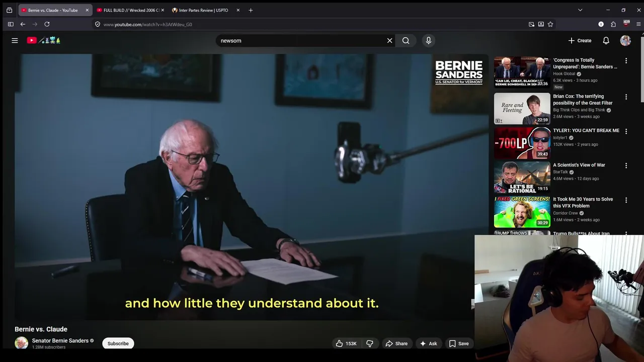Image resolution: width=644 pixels, height=362 pixels.
Task: Open the 'I Fixed Green Screens' thumbnail
Action: point(522,212)
